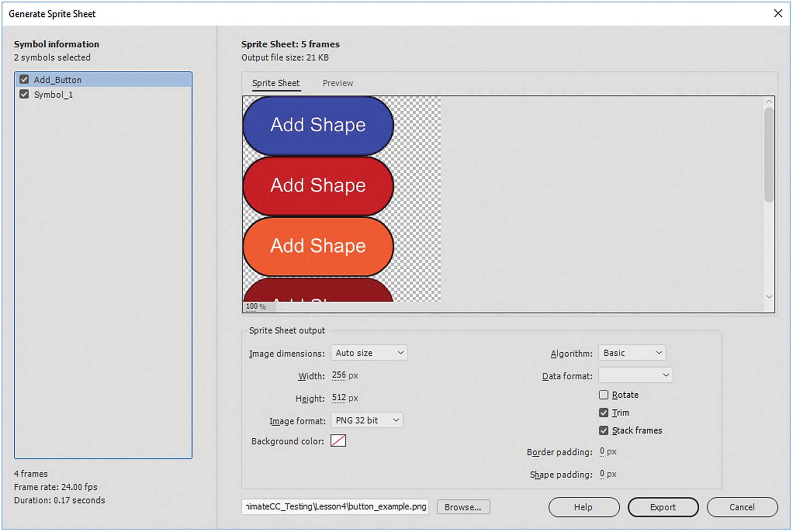
Task: Disable the Trim checkbox
Action: (x=604, y=413)
